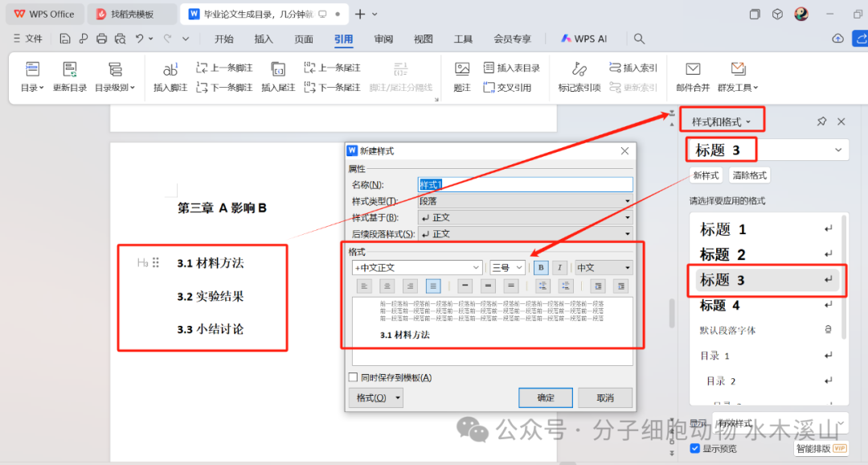Switch to 视图 ribbon tab
Screen dimensions: 868x465
click(x=423, y=39)
